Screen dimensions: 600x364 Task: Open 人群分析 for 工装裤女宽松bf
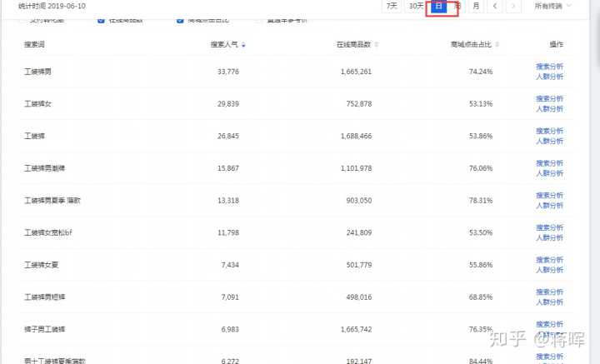pyautogui.click(x=549, y=237)
